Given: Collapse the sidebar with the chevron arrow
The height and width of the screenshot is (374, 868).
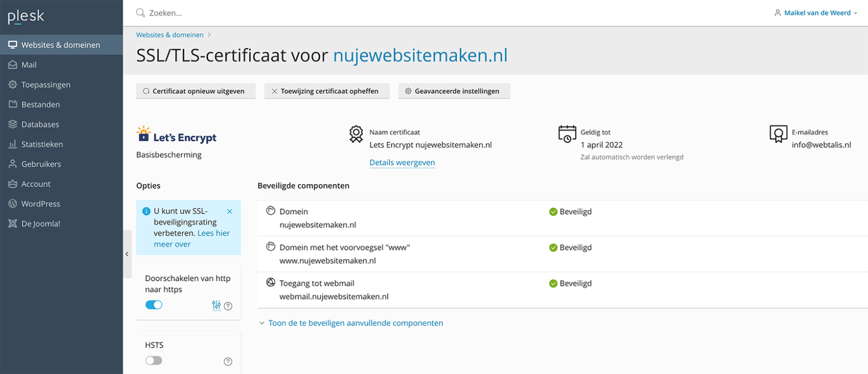Looking at the screenshot, I should pos(127,254).
